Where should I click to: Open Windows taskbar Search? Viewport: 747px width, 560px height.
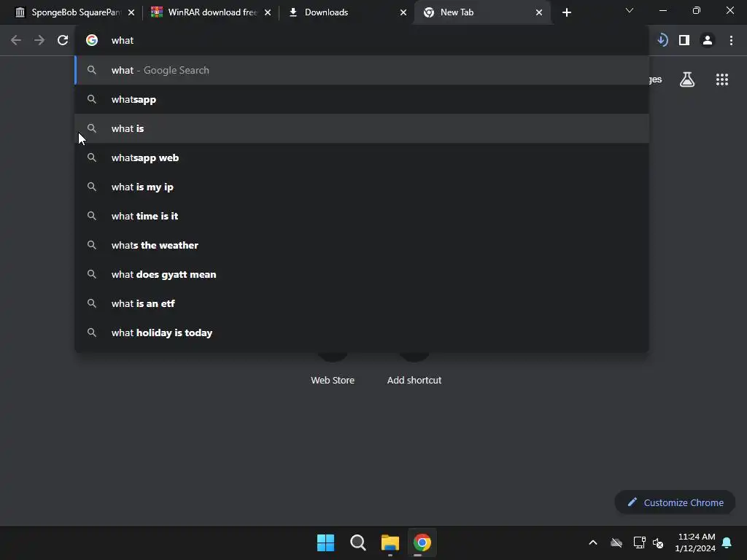tap(357, 542)
